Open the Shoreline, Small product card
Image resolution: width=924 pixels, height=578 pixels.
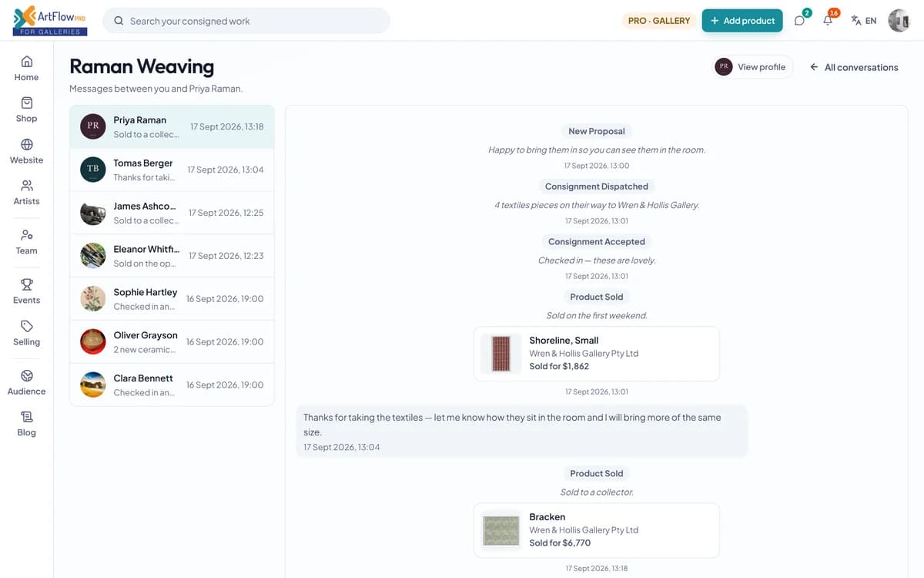[597, 354]
